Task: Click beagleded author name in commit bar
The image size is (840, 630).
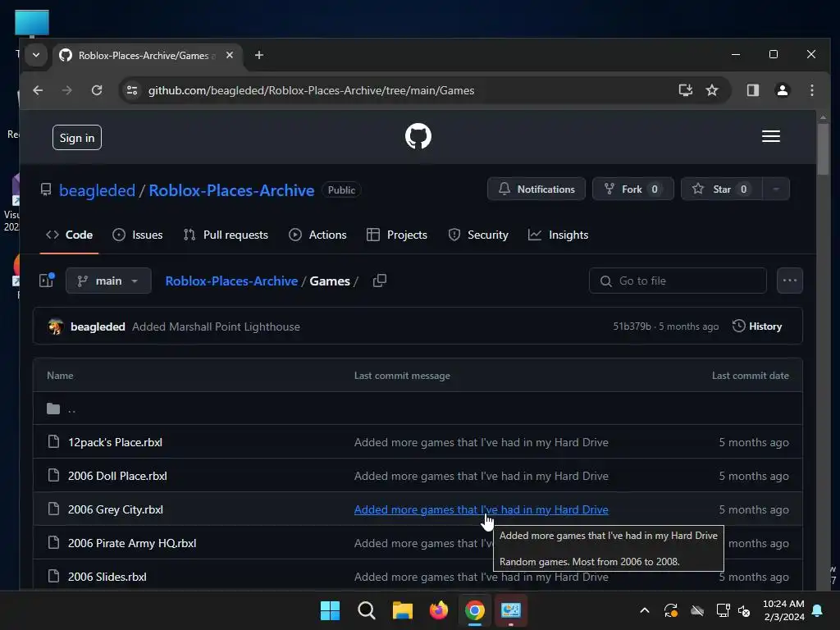Action: (x=98, y=326)
